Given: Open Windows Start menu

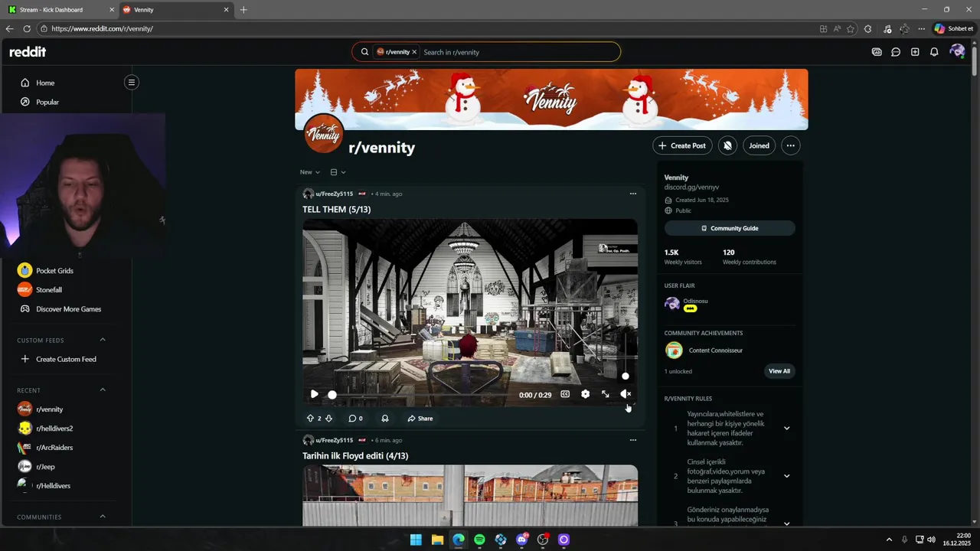Looking at the screenshot, I should (x=416, y=540).
